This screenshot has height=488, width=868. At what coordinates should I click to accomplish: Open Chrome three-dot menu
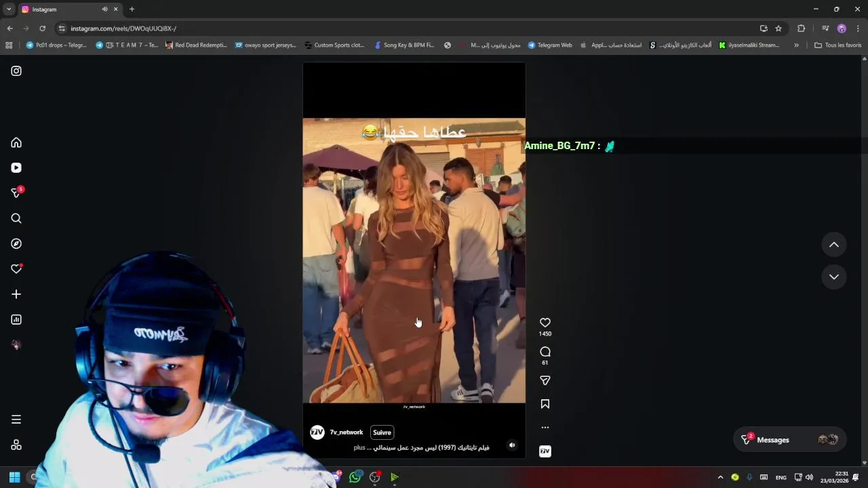[x=858, y=28]
